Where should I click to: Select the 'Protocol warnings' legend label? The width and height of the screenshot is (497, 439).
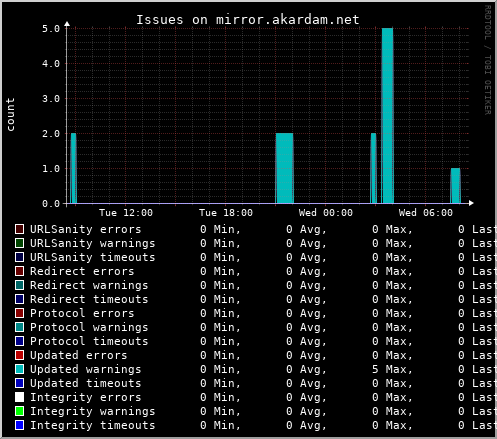coord(89,327)
